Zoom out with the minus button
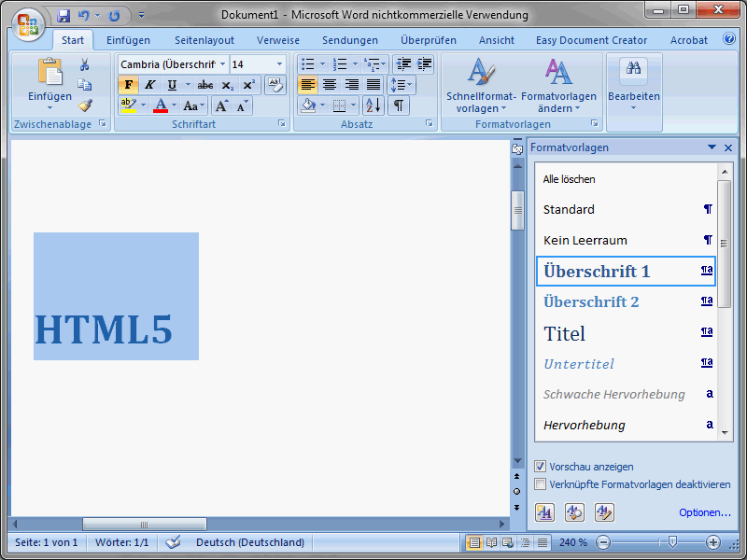This screenshot has height=560, width=747. tap(602, 542)
